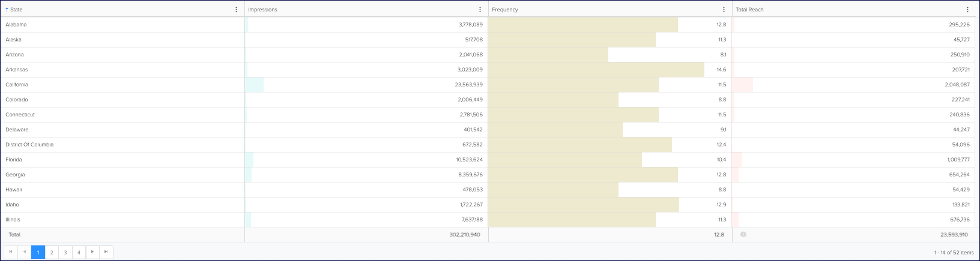Go to the first page
This screenshot has height=261, width=980.
(x=11, y=252)
